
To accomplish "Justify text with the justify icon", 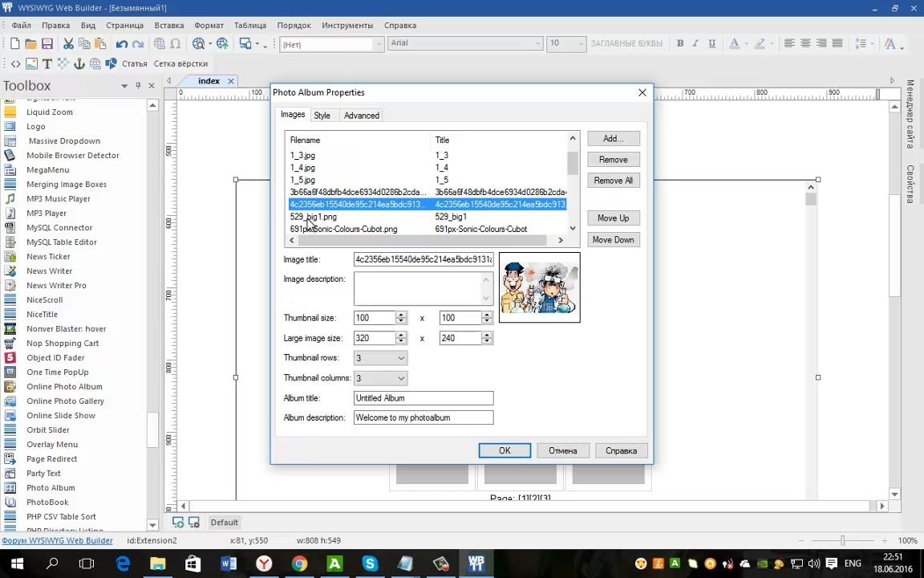I will pos(837,43).
